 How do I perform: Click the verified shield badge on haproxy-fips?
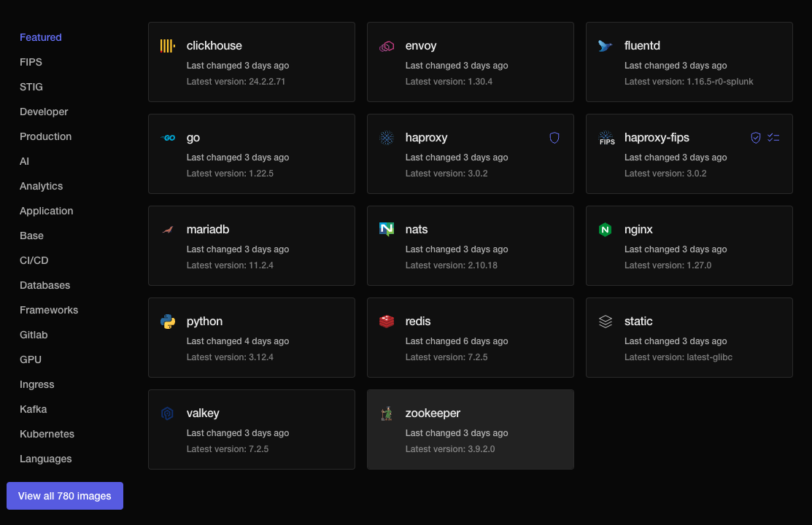[756, 137]
